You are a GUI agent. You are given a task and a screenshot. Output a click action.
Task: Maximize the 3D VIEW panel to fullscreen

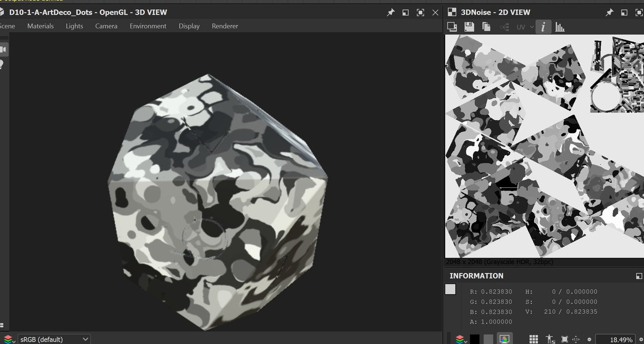(420, 12)
